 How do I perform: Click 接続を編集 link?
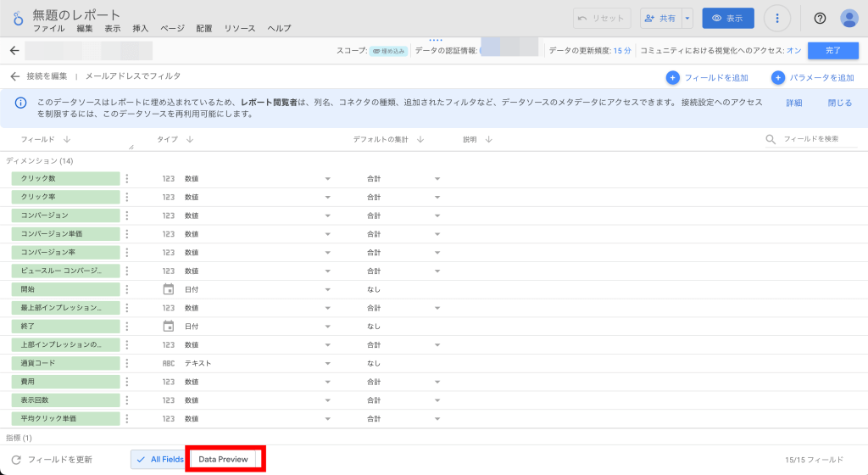[47, 76]
